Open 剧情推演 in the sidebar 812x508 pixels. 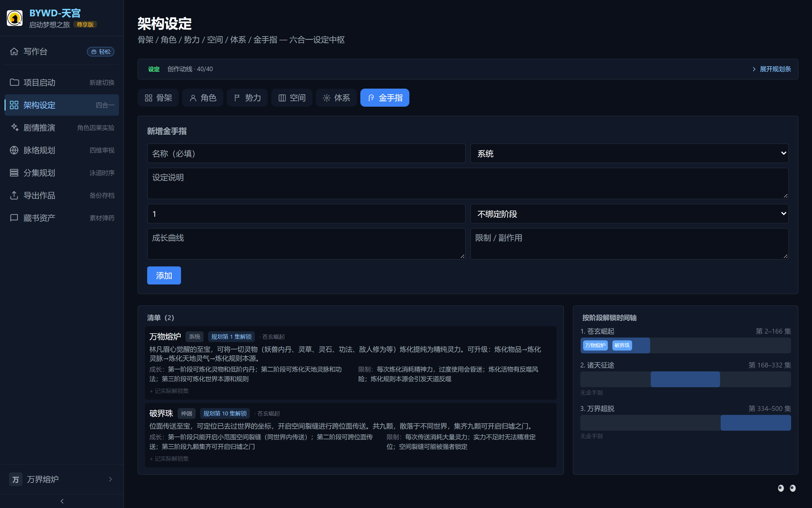coord(62,128)
